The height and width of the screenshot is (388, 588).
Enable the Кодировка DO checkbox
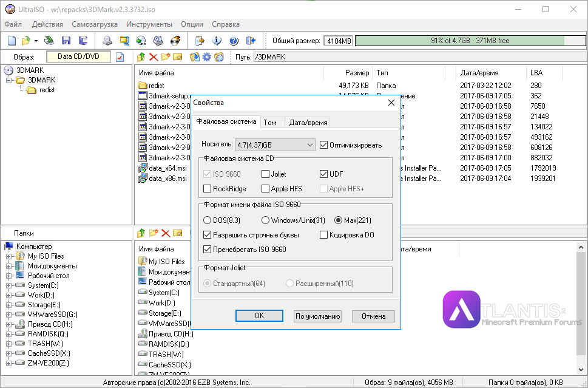(x=323, y=235)
